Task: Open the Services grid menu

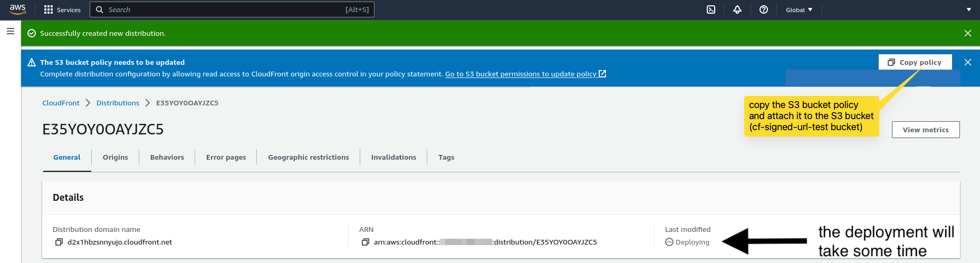Action: coord(62,9)
